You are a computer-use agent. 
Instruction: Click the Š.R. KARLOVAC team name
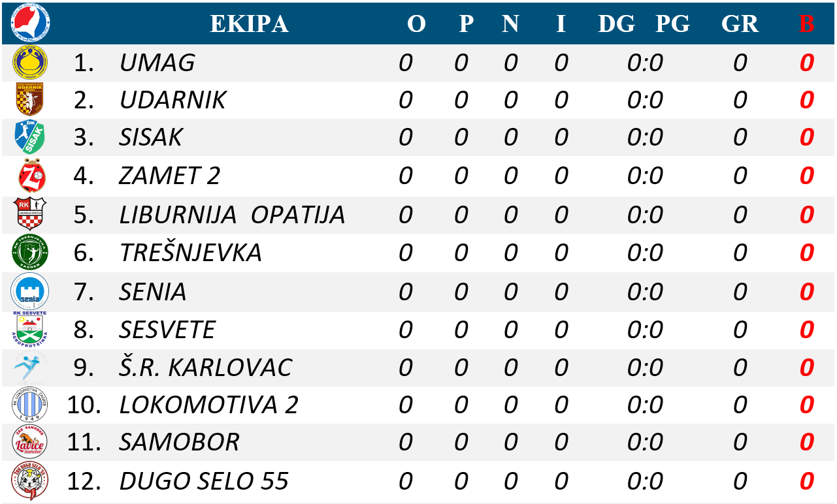206,367
